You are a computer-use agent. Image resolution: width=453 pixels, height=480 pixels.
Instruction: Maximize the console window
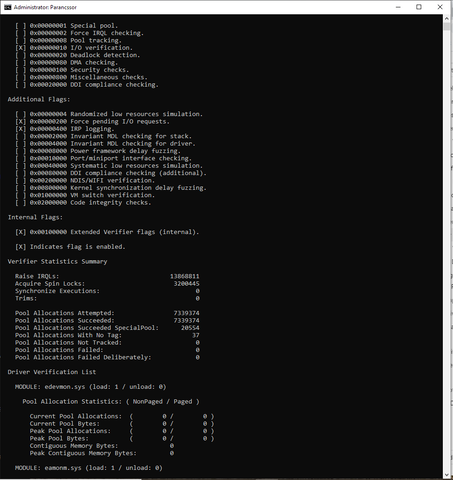tap(419, 7)
